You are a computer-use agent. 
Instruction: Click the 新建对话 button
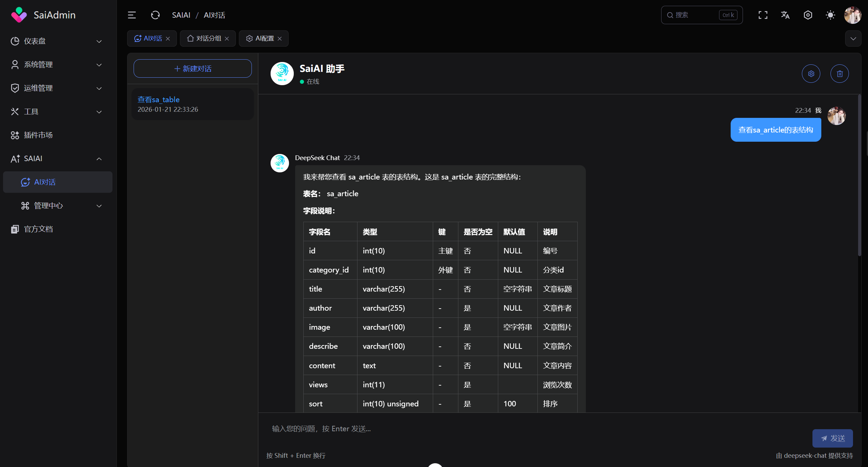click(x=193, y=68)
